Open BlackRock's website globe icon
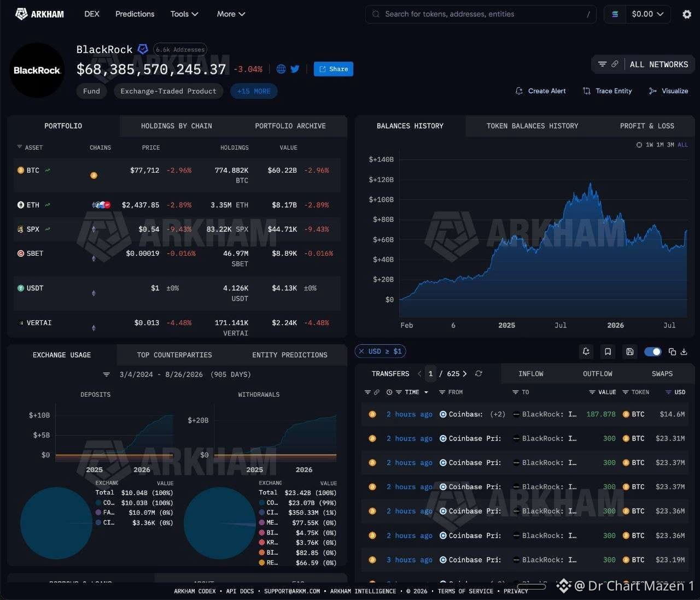The height and width of the screenshot is (600, 700). pos(281,69)
